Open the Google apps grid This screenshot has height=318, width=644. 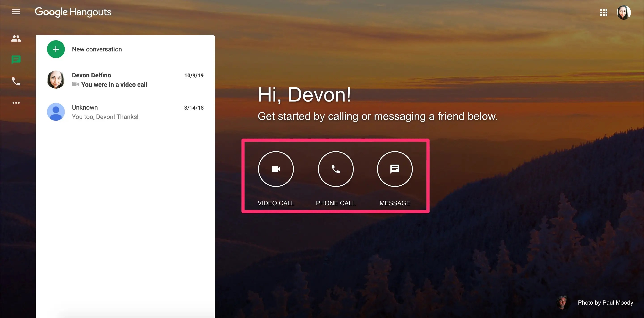604,13
